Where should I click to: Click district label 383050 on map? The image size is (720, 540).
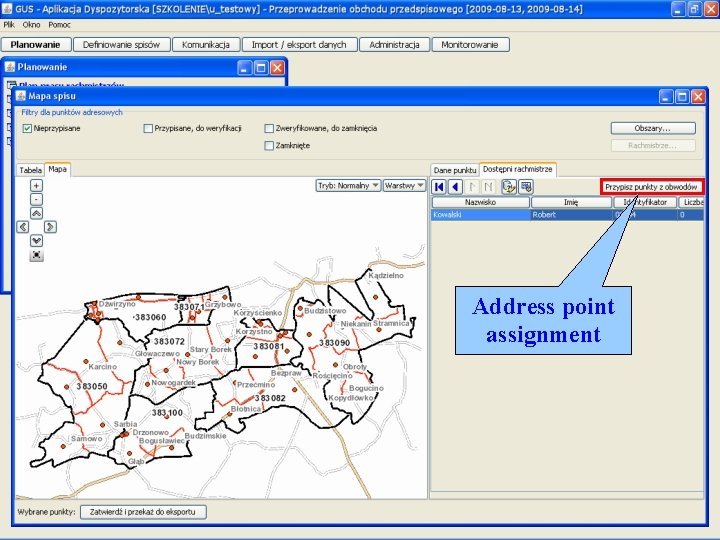(92, 386)
